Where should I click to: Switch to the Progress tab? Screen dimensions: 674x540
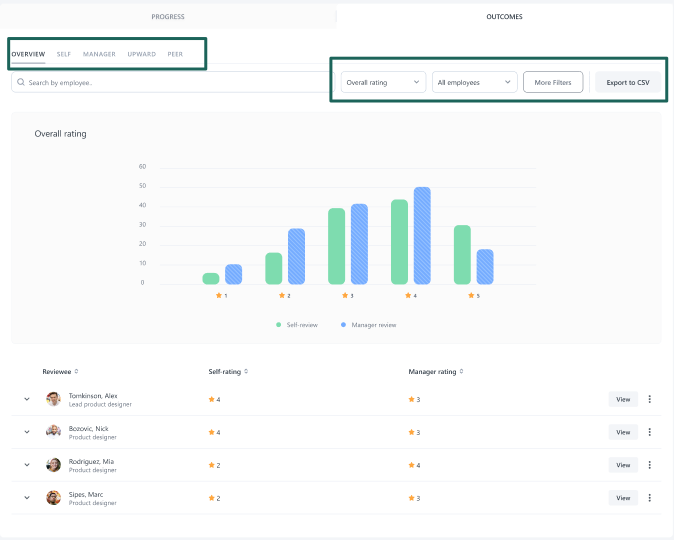(168, 17)
